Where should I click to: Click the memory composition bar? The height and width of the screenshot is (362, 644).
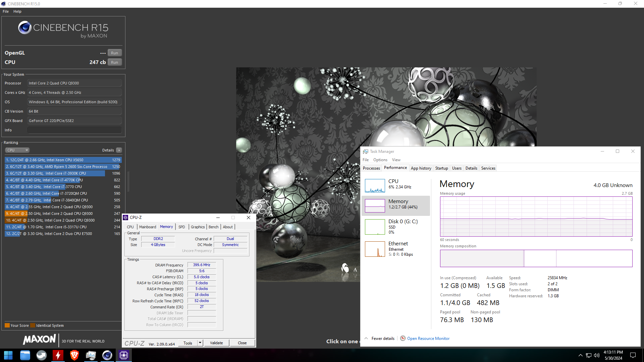point(536,258)
